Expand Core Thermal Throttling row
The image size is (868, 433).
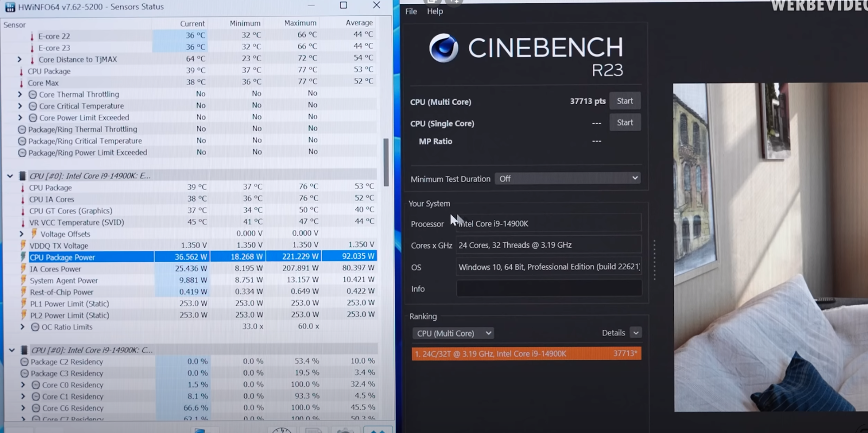20,94
